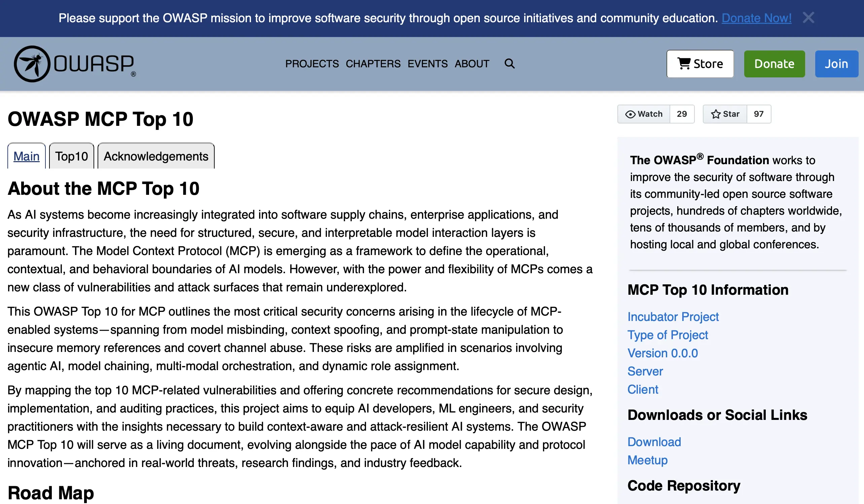
Task: Click 'The OWASP Foundation' sidebar text
Action: (x=700, y=160)
